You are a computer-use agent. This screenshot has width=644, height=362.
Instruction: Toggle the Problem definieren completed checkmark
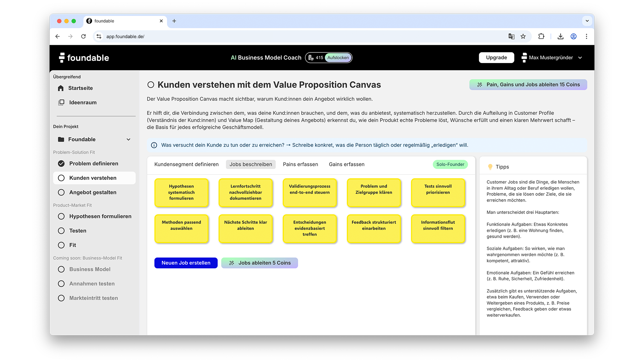(x=61, y=164)
